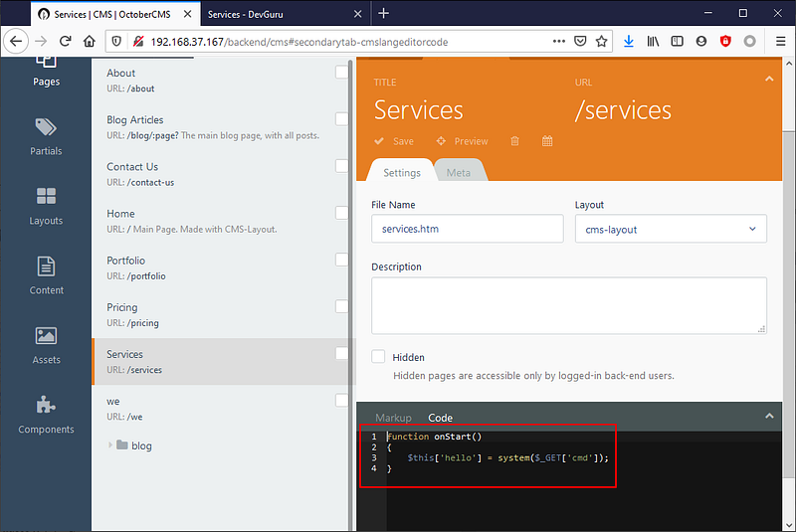This screenshot has height=532, width=796.
Task: Reload the current page
Action: coord(65,41)
